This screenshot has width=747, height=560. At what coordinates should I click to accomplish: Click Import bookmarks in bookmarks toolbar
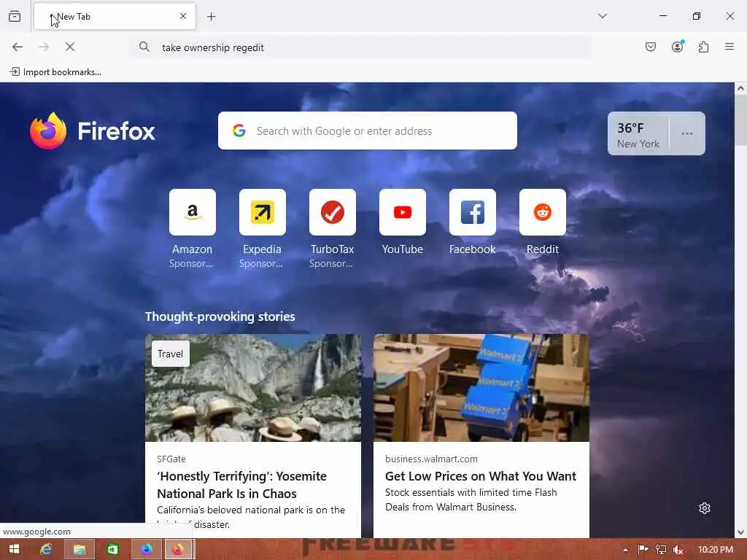55,72
